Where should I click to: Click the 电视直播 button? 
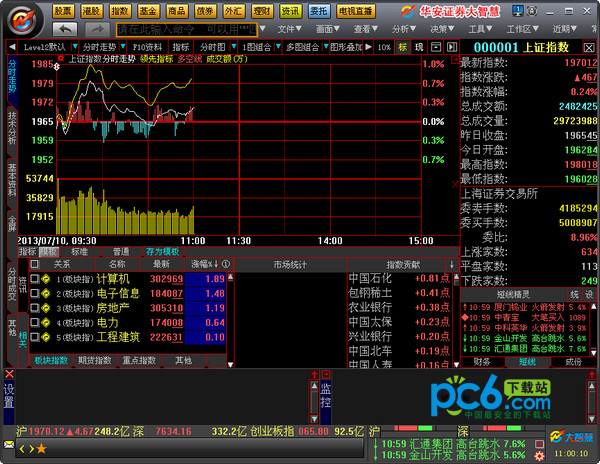[x=356, y=10]
